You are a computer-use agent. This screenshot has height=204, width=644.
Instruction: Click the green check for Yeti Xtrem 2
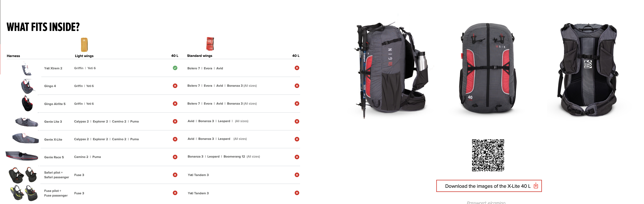175,68
